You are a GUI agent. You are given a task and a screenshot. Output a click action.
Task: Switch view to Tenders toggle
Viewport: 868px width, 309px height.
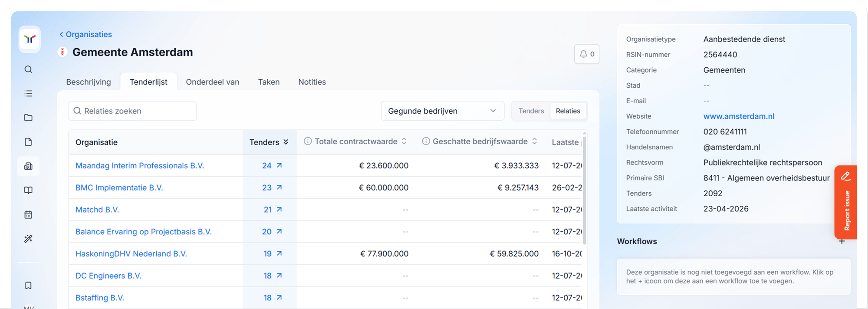[531, 111]
